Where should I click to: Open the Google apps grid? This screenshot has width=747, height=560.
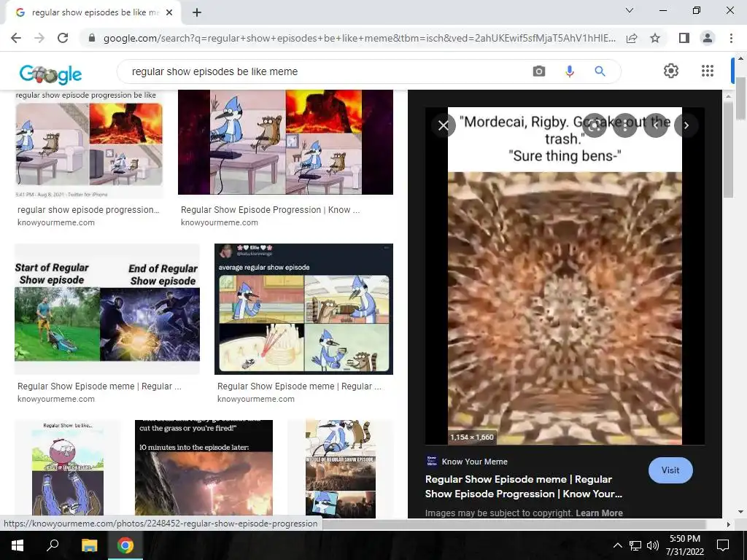pyautogui.click(x=708, y=71)
